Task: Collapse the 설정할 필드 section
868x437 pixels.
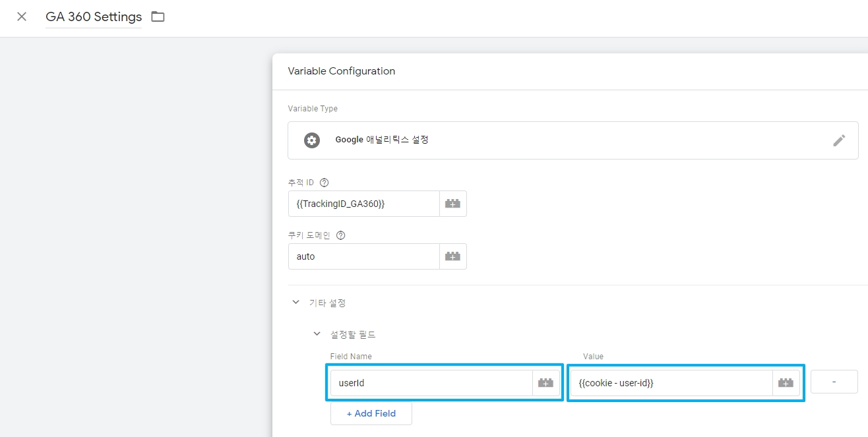Action: tap(317, 334)
